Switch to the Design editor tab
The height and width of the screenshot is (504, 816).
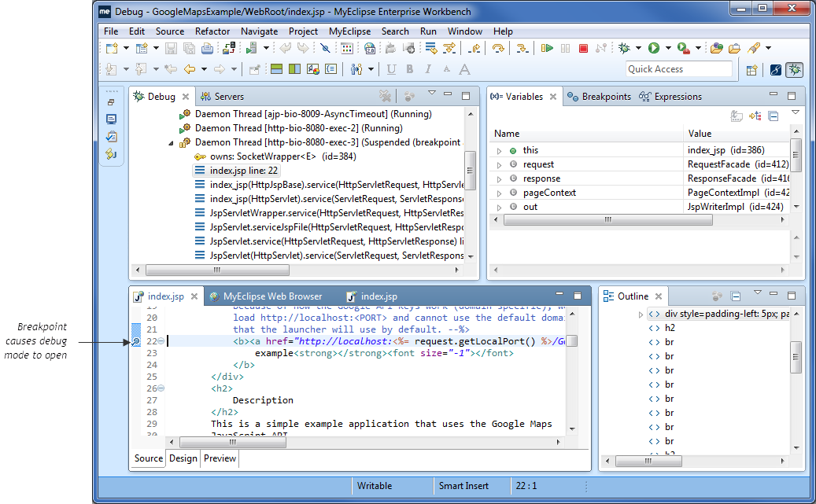183,458
